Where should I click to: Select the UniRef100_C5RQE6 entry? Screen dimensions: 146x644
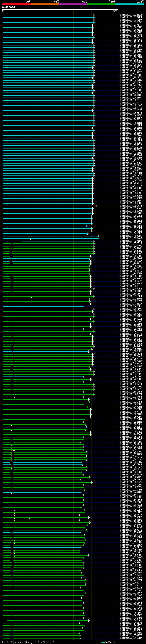(x=131, y=289)
